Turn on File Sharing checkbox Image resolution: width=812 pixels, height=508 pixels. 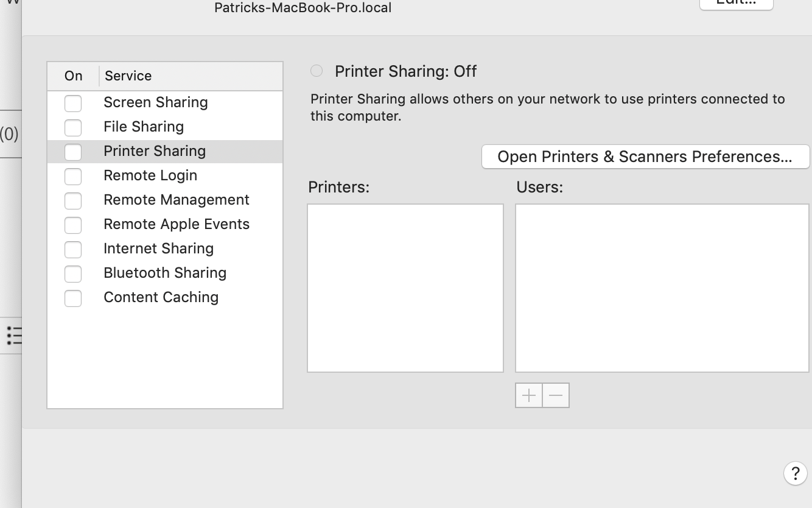point(73,127)
